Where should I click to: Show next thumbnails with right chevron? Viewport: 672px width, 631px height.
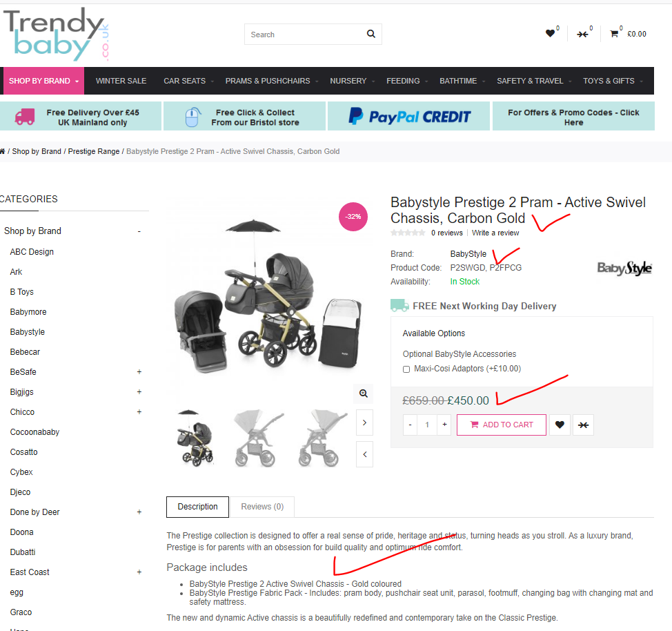point(364,423)
